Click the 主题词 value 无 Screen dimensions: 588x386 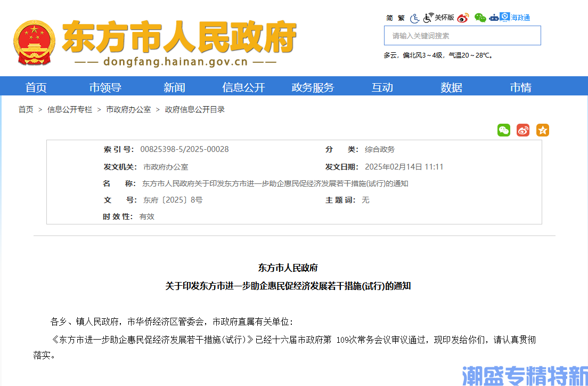coord(365,200)
